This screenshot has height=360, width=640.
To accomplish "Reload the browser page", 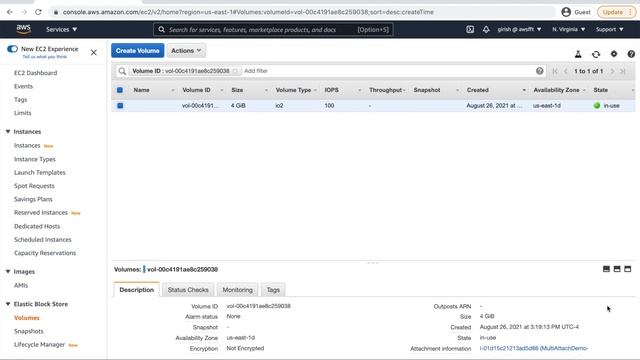I will pyautogui.click(x=38, y=12).
